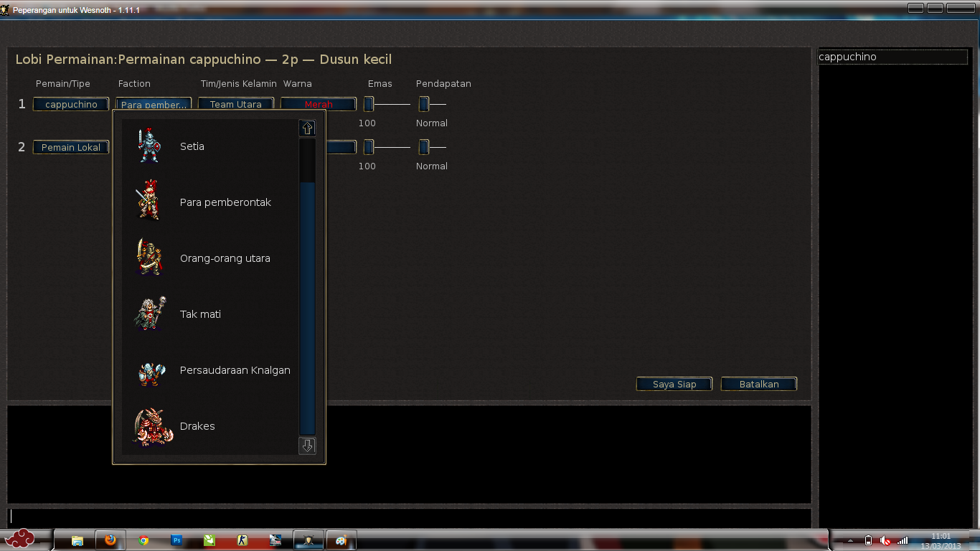Select the Drakes dragon icon
980x551 pixels.
click(153, 426)
